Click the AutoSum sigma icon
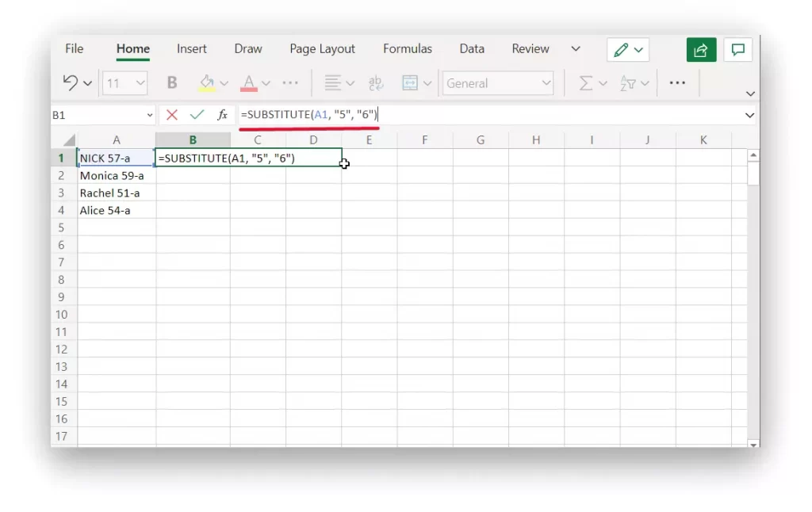 [x=585, y=83]
